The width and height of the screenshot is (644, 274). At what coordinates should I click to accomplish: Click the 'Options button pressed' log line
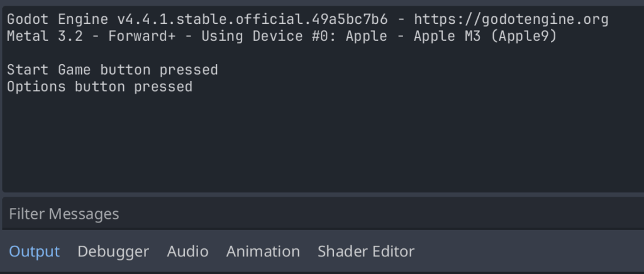pyautogui.click(x=99, y=87)
